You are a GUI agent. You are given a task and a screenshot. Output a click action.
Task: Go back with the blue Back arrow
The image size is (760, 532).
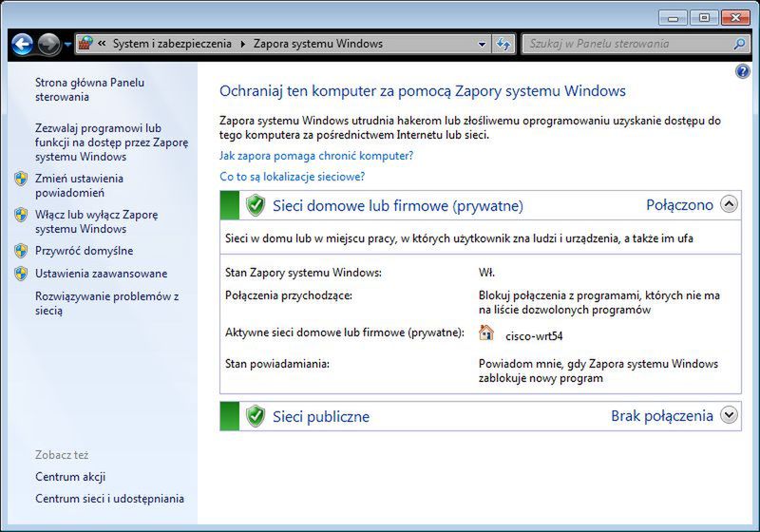pos(22,45)
